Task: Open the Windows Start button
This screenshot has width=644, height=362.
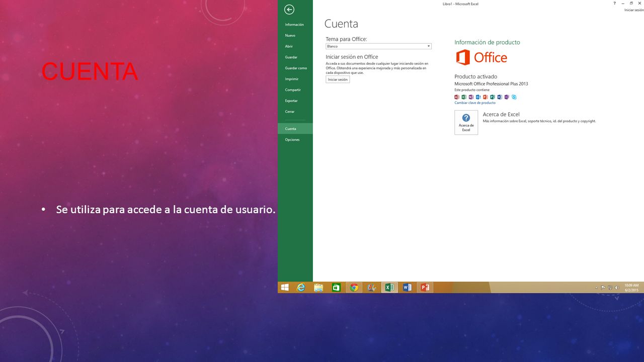Action: [285, 288]
